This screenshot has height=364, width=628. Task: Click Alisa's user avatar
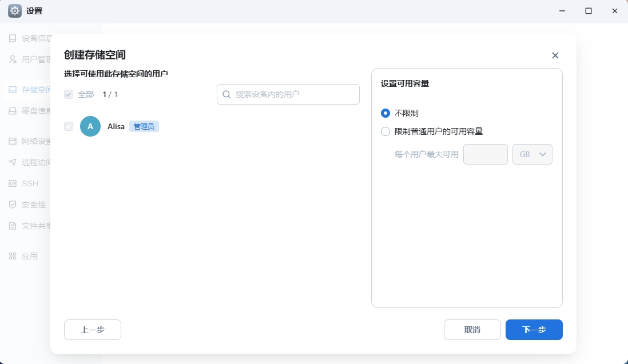click(x=90, y=126)
